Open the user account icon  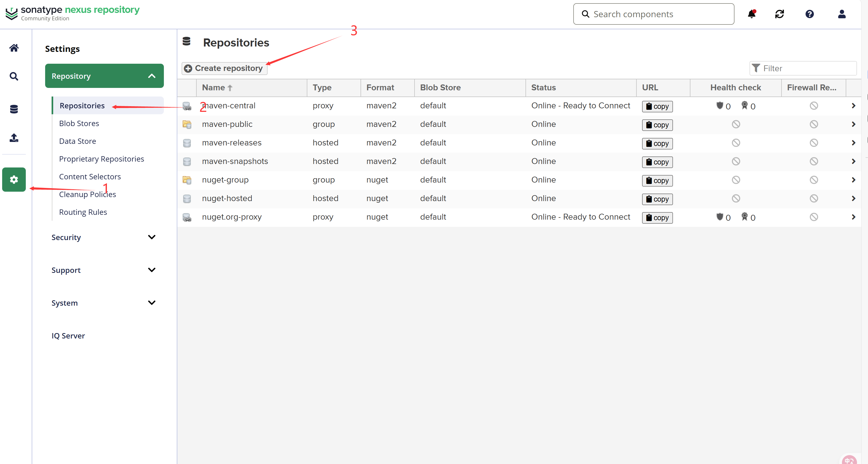point(841,14)
